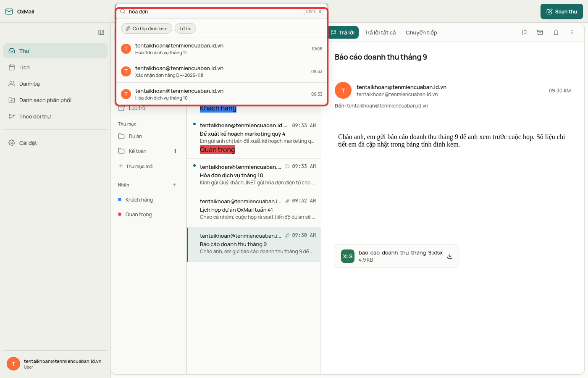The width and height of the screenshot is (588, 378).
Task: Download bao-cao-doanh-thu-thang-9.xlsx attachment
Action: [450, 256]
